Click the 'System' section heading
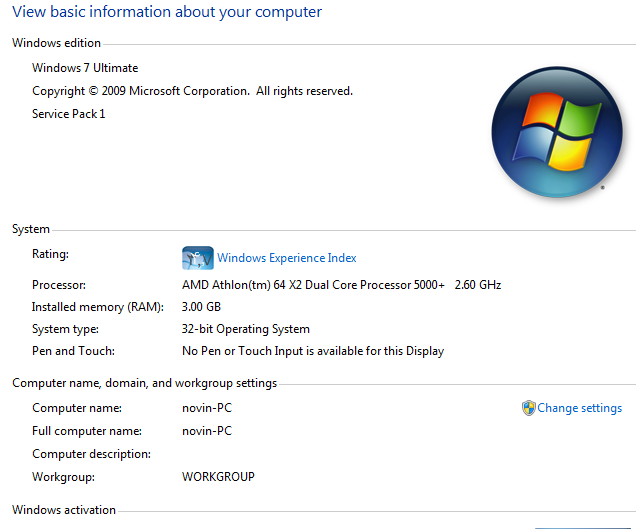Image resolution: width=639 pixels, height=529 pixels. pos(31,229)
